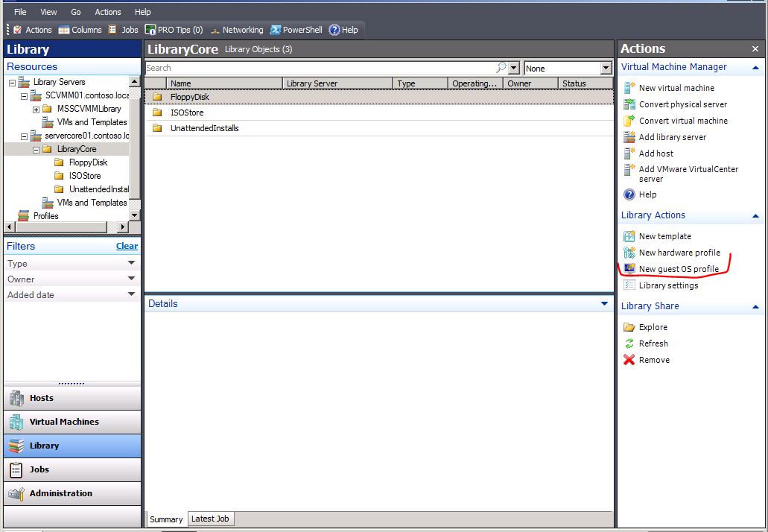This screenshot has height=532, width=768.
Task: Switch to Hosts navigation pane
Action: [x=72, y=399]
